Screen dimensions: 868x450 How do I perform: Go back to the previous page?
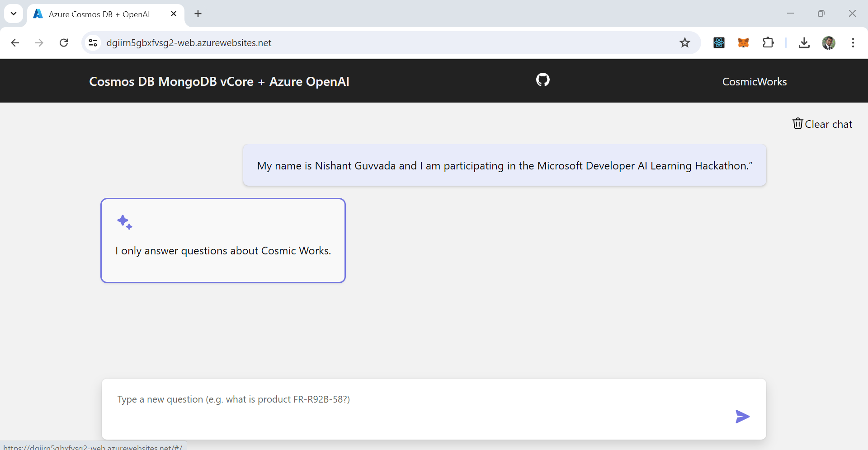point(15,43)
